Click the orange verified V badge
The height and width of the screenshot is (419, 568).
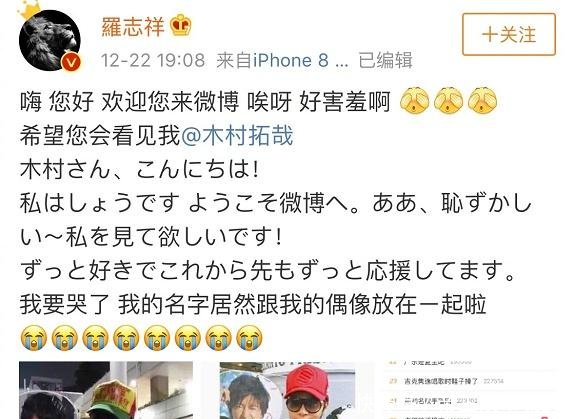[71, 62]
